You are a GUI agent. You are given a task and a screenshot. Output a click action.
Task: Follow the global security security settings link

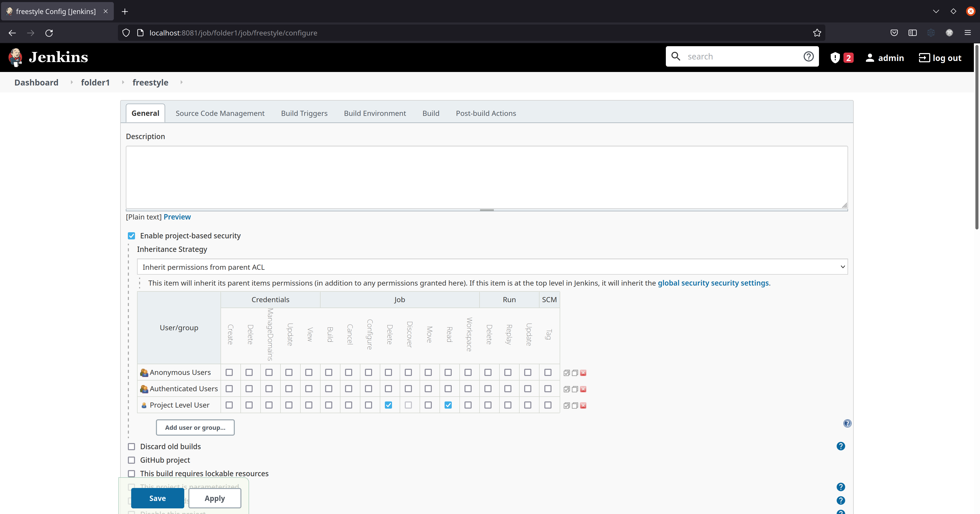pyautogui.click(x=713, y=283)
